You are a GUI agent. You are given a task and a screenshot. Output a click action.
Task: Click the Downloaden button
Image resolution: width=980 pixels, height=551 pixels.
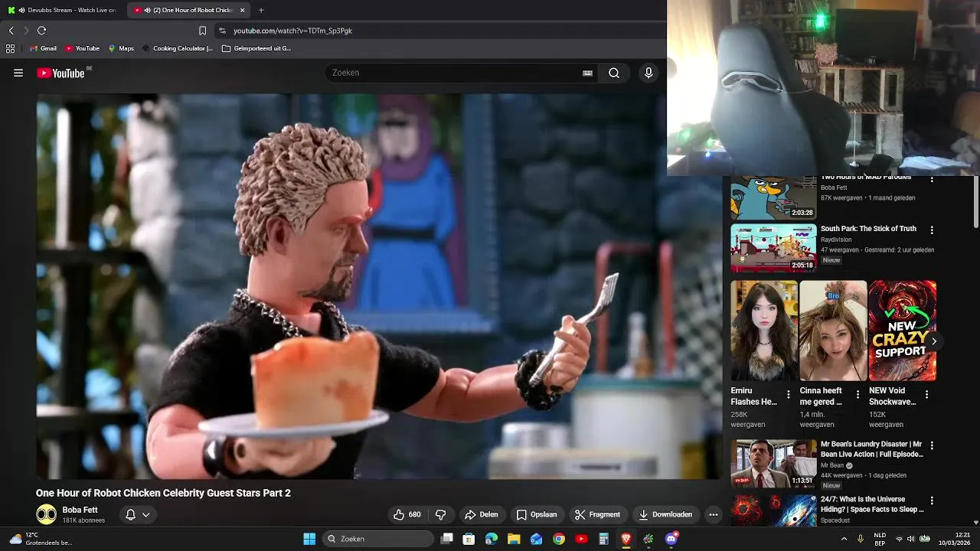pyautogui.click(x=665, y=514)
